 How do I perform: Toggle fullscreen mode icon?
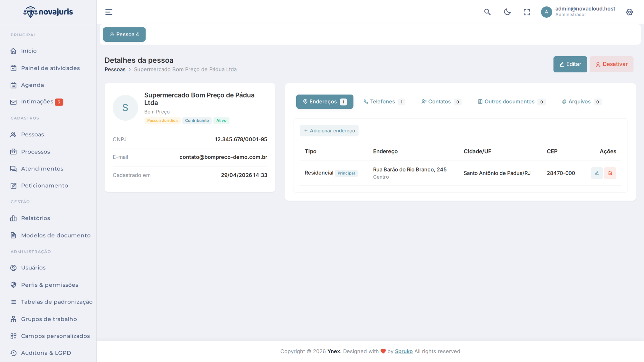tap(527, 12)
